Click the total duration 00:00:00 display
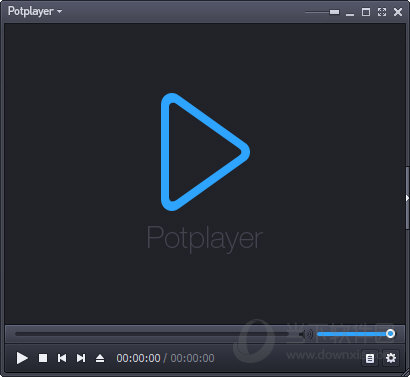 point(192,358)
